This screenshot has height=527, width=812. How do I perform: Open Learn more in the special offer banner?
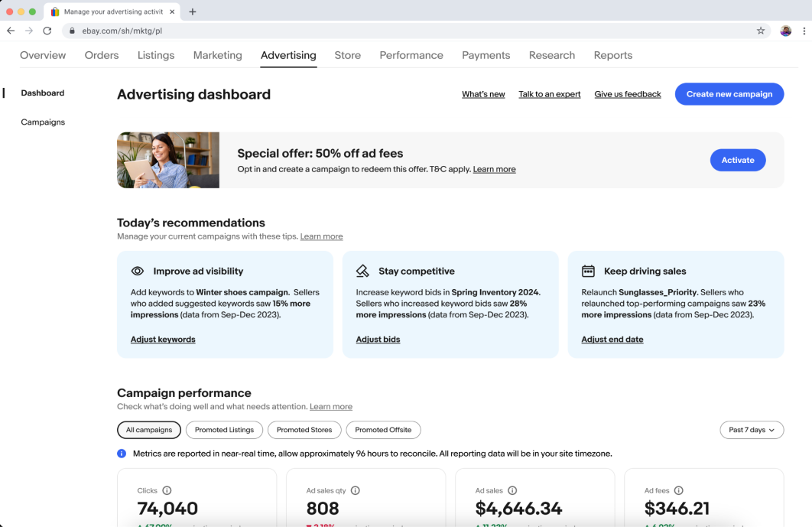(x=494, y=169)
